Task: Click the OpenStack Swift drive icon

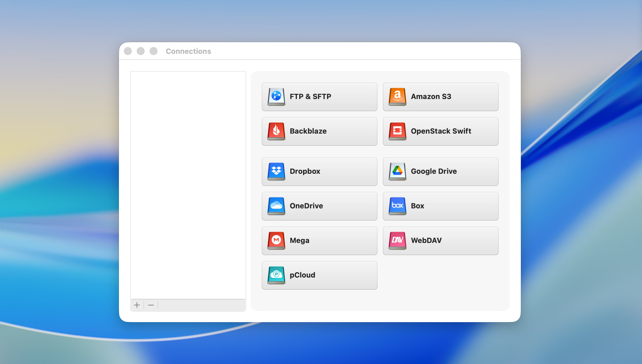Action: click(397, 131)
